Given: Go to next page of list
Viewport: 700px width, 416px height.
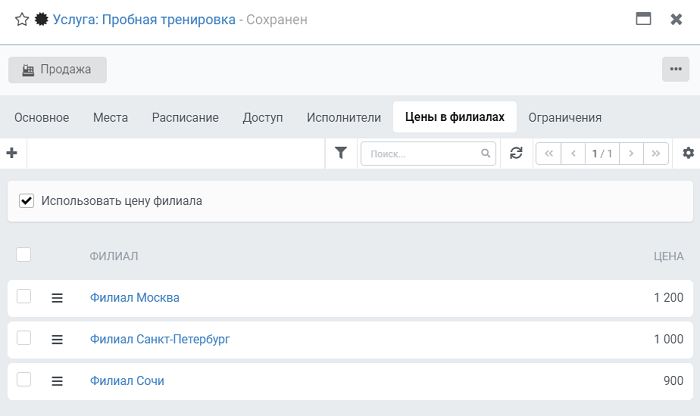Looking at the screenshot, I should click(x=631, y=154).
